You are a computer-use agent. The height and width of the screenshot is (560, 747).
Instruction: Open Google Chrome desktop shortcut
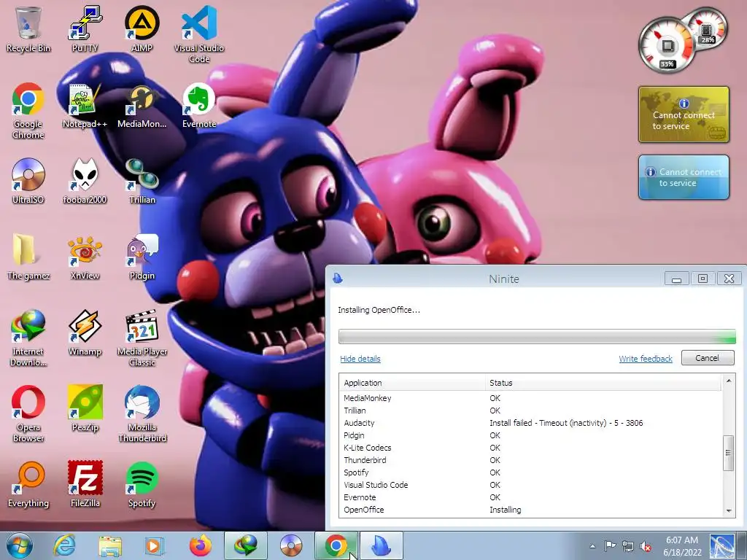tap(28, 111)
